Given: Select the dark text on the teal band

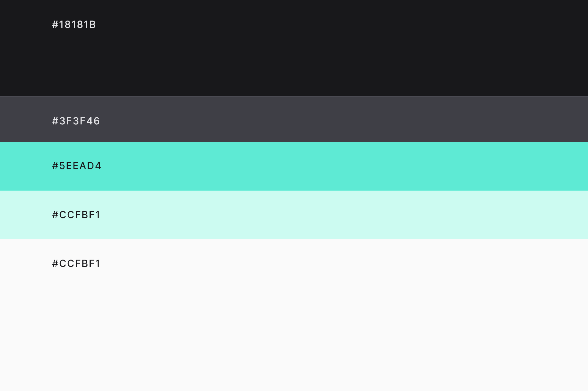Looking at the screenshot, I should [x=77, y=166].
